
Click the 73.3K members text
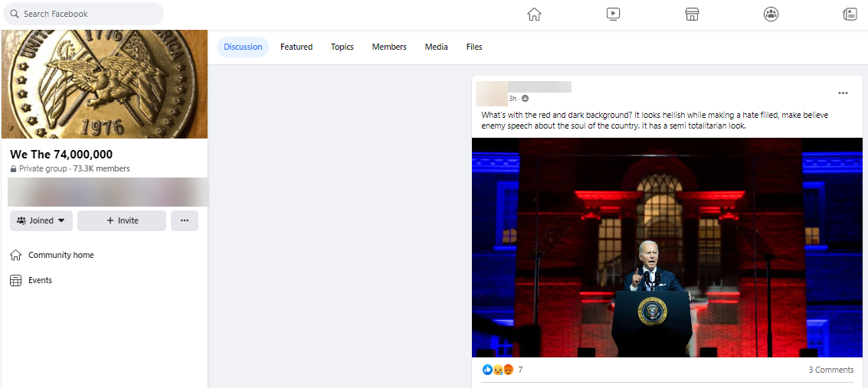[100, 168]
